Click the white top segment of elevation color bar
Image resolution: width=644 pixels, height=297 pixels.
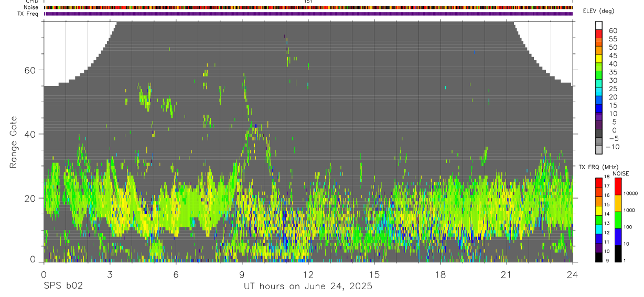(x=599, y=25)
